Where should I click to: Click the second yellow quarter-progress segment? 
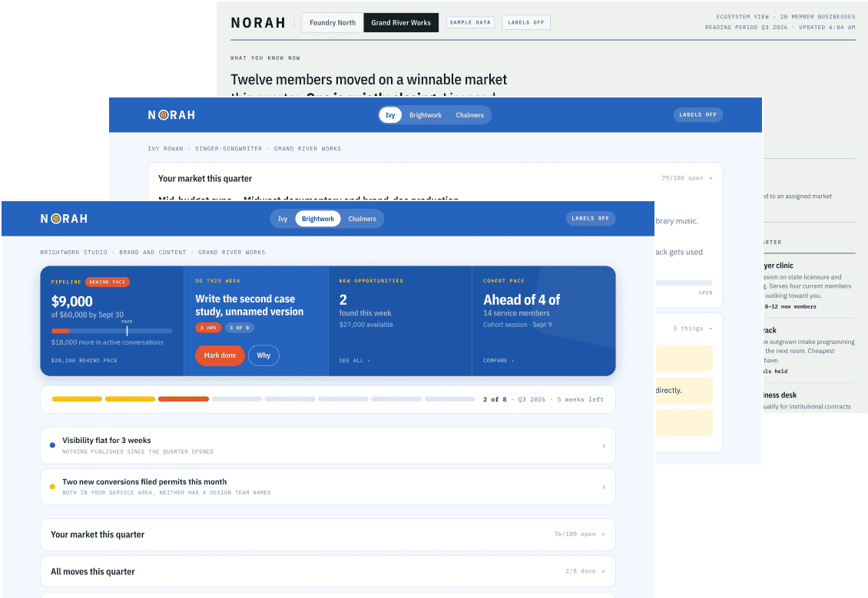[130, 399]
